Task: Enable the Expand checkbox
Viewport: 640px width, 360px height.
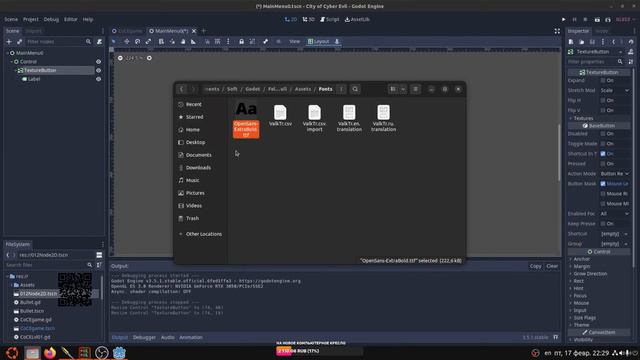Action: 603,80
